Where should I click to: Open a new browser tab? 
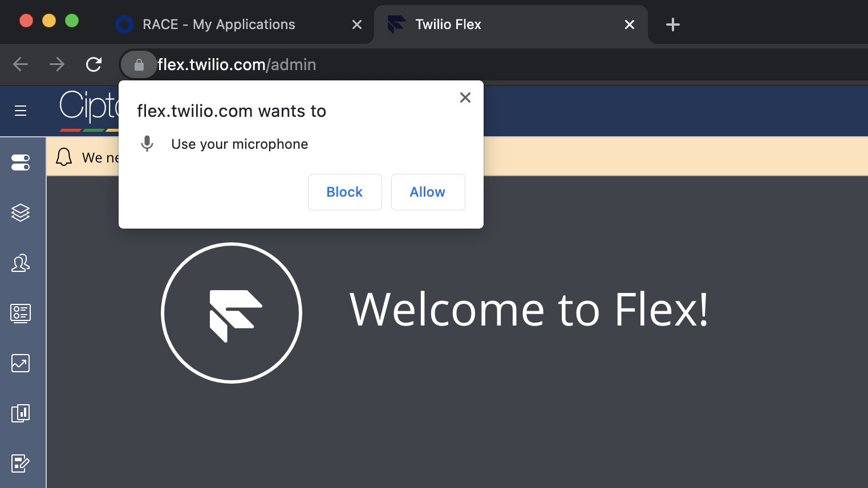[673, 25]
